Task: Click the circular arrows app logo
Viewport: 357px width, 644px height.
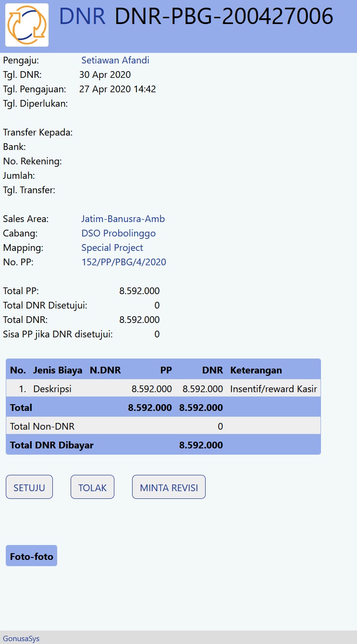Action: pos(27,25)
